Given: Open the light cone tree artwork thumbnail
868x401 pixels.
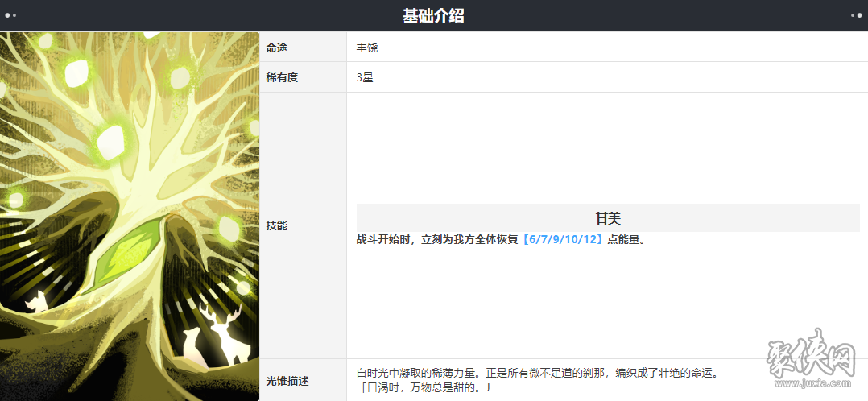Looking at the screenshot, I should pos(130,216).
